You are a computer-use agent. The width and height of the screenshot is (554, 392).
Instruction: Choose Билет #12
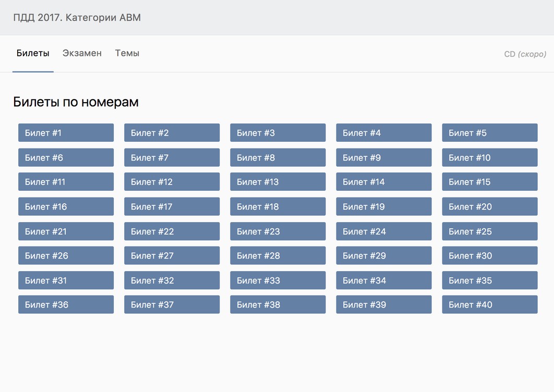(172, 182)
